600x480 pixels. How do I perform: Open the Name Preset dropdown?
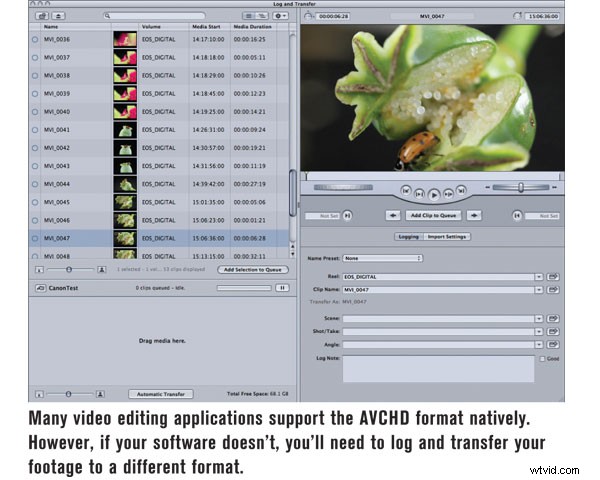click(383, 258)
